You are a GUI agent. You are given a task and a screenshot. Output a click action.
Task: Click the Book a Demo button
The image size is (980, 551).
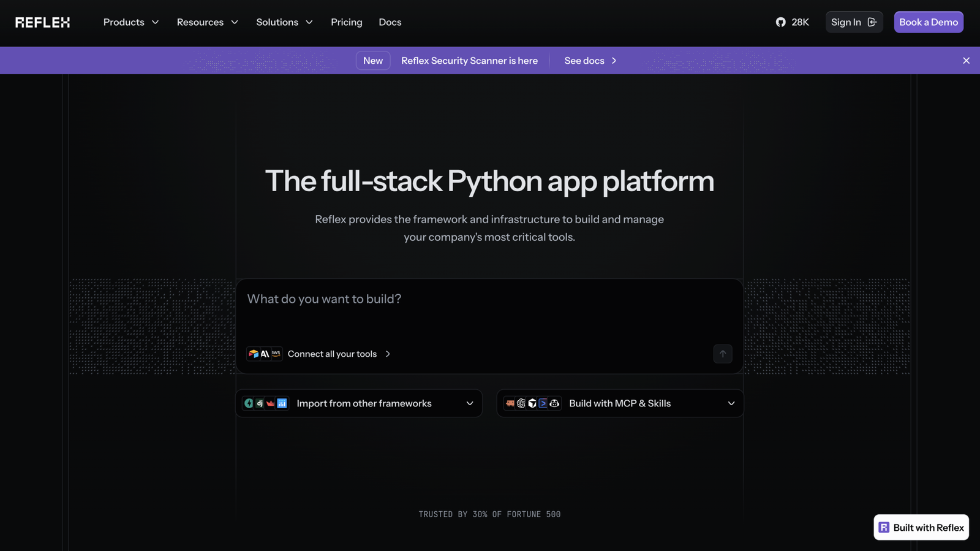929,22
